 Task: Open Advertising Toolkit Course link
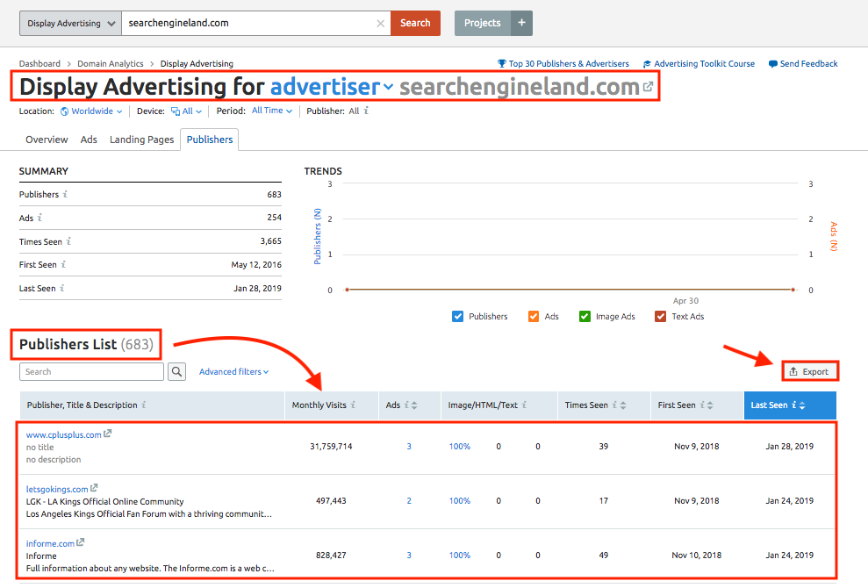(704, 64)
